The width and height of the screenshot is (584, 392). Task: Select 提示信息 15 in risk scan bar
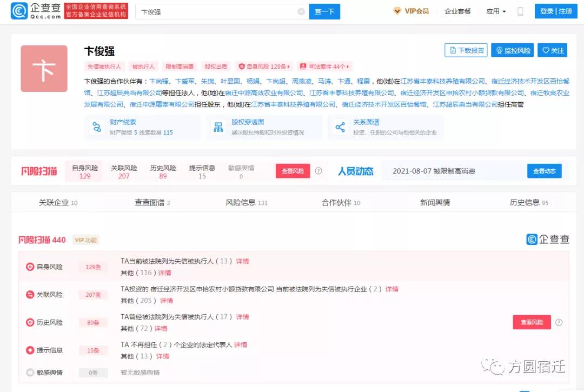point(202,171)
